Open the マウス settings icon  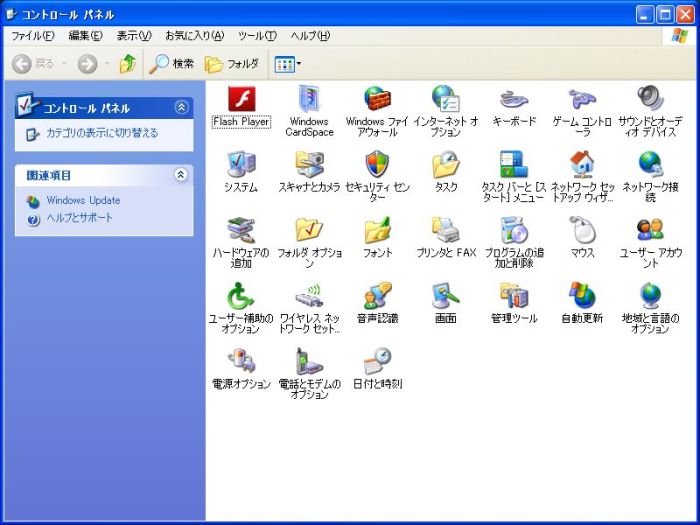[x=582, y=231]
